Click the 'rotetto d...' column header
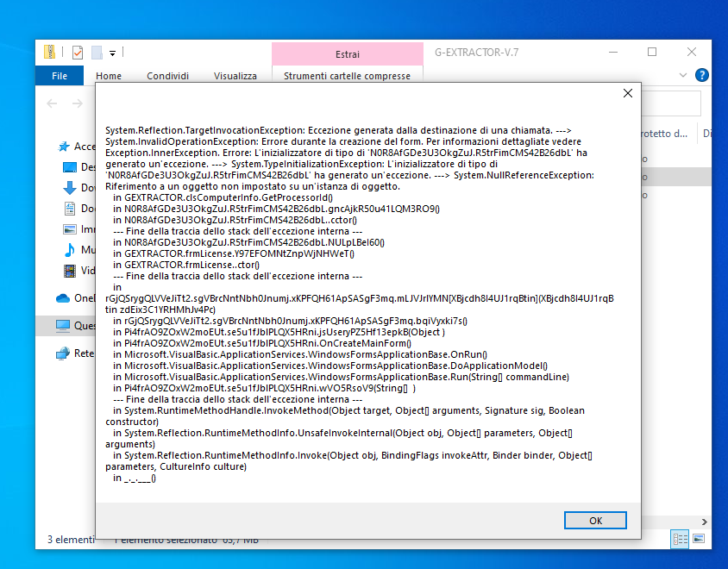 [x=664, y=134]
